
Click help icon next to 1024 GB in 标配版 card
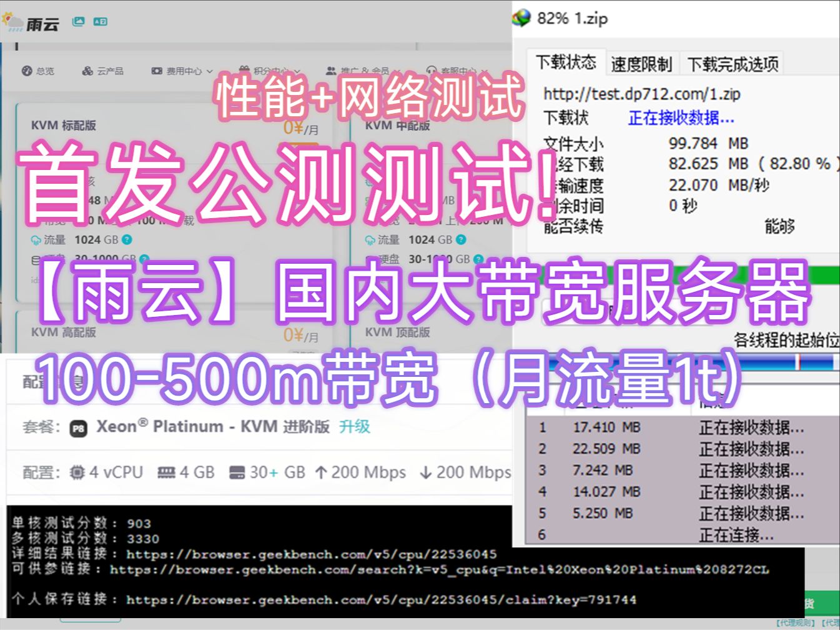click(127, 239)
